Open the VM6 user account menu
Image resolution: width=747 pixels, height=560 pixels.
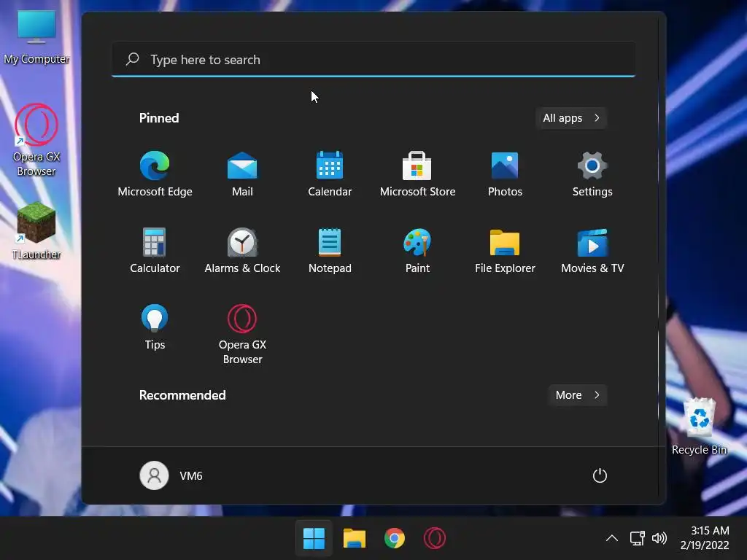171,475
